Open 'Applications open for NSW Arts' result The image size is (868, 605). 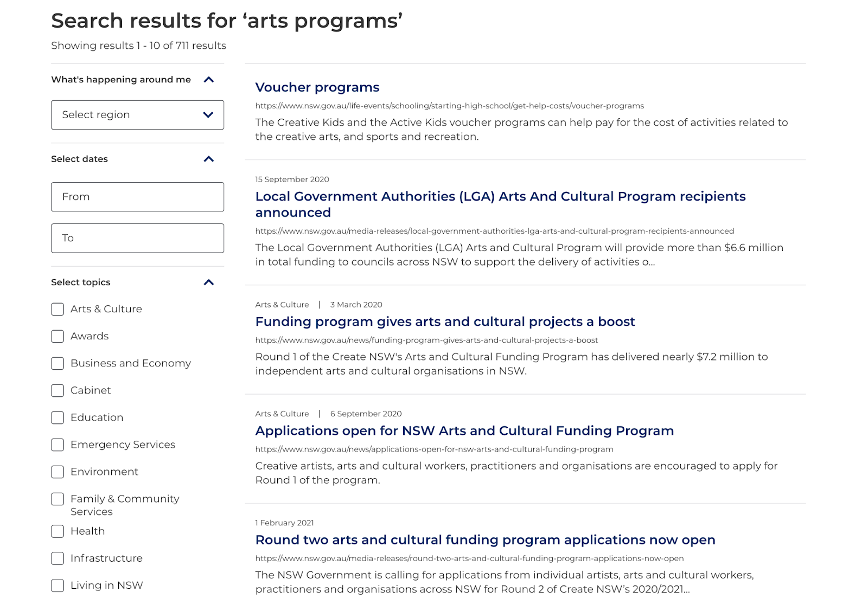(x=464, y=430)
